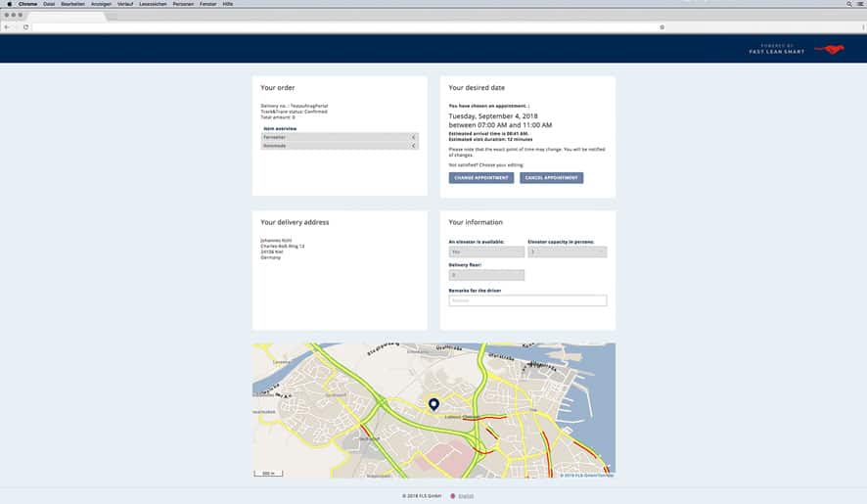Click the 'Your delivery address' heading
This screenshot has width=867, height=504.
pos(295,222)
